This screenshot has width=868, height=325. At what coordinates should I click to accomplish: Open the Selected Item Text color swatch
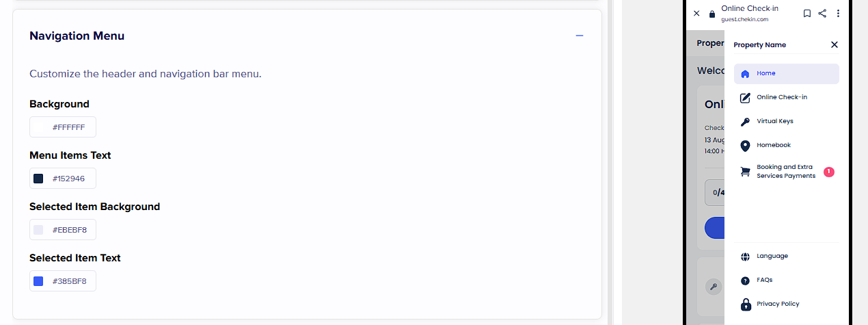39,281
